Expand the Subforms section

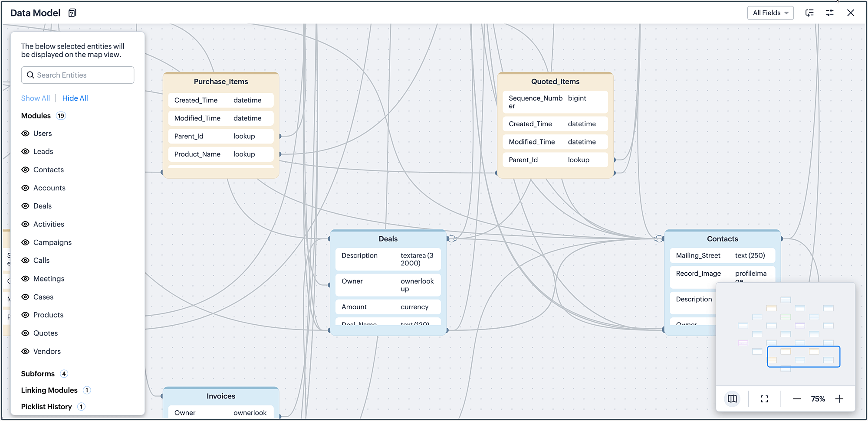click(x=38, y=374)
